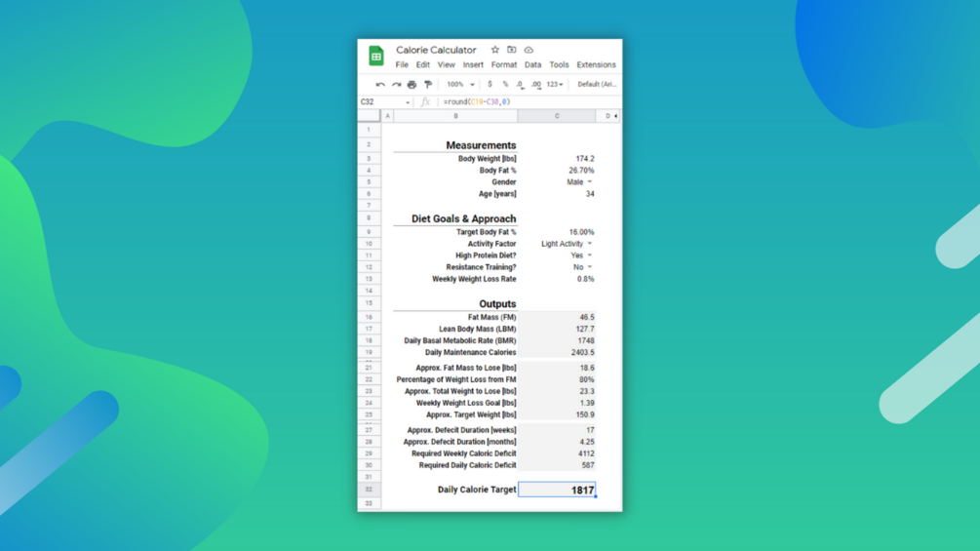Screen dimensions: 980x551
Task: Click the fx formula icon
Action: pyautogui.click(x=425, y=101)
